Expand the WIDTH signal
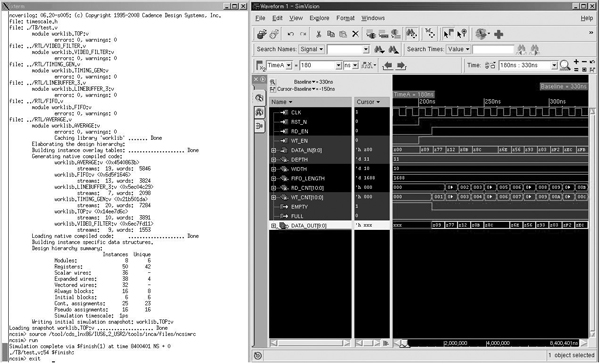This screenshot has height=364, width=600. point(274,169)
